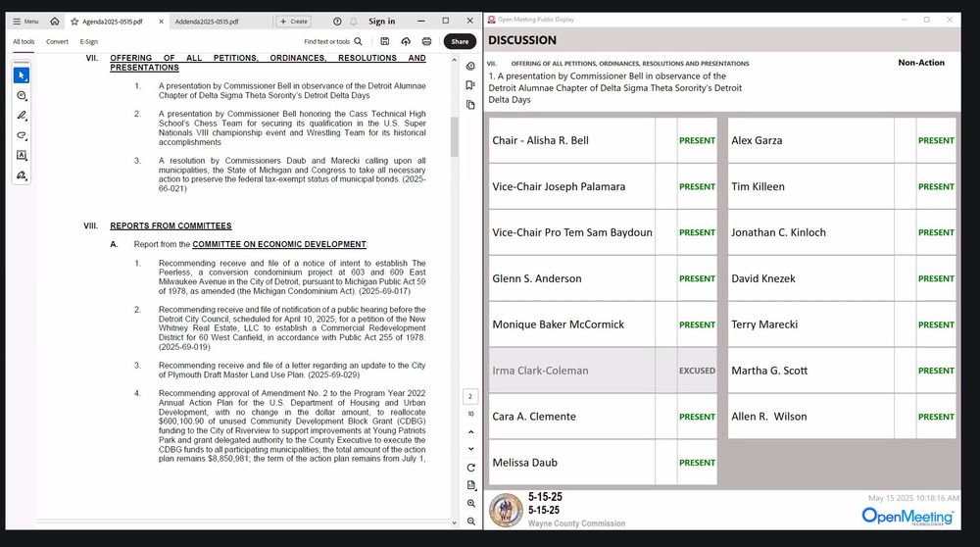Click the REPORTS FROM COMMITTEES heading
Screen dimensions: 980x547
(171, 225)
